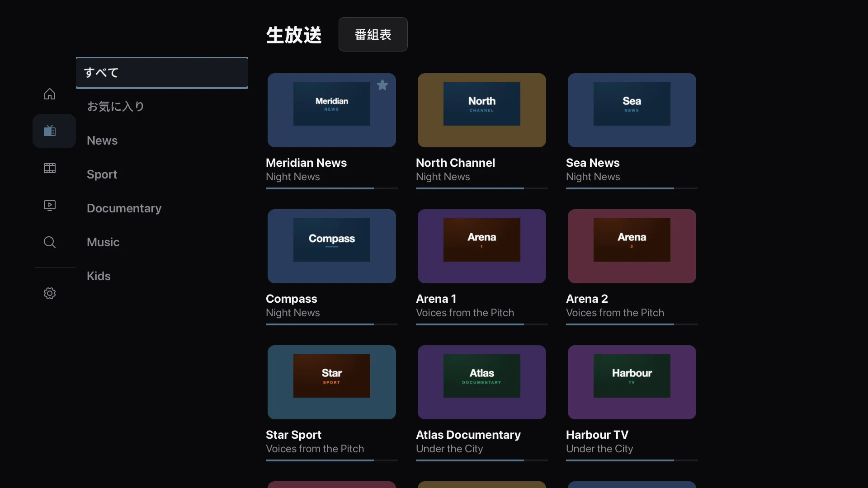Click 'Voices from the Pitch' under Arena 1
This screenshot has width=868, height=488.
(x=465, y=313)
